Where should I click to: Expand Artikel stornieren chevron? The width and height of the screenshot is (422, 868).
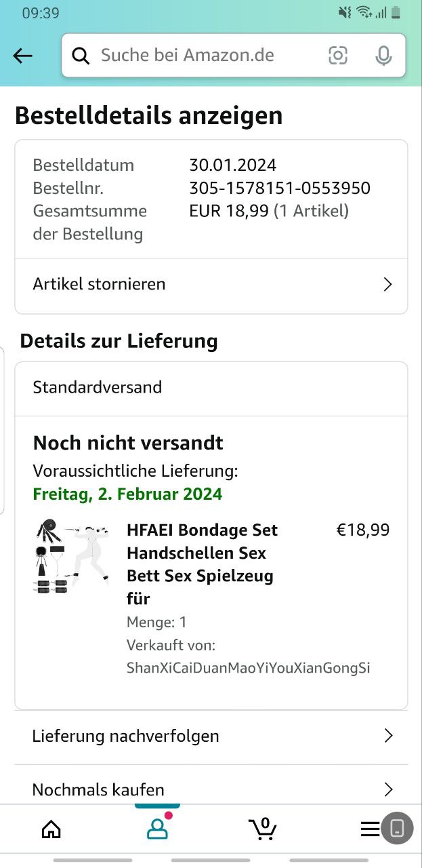pyautogui.click(x=387, y=284)
